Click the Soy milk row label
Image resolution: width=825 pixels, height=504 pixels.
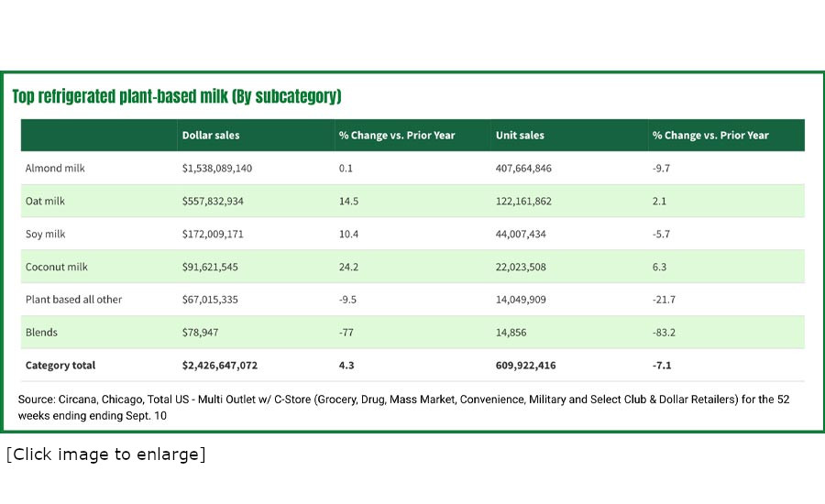(46, 235)
